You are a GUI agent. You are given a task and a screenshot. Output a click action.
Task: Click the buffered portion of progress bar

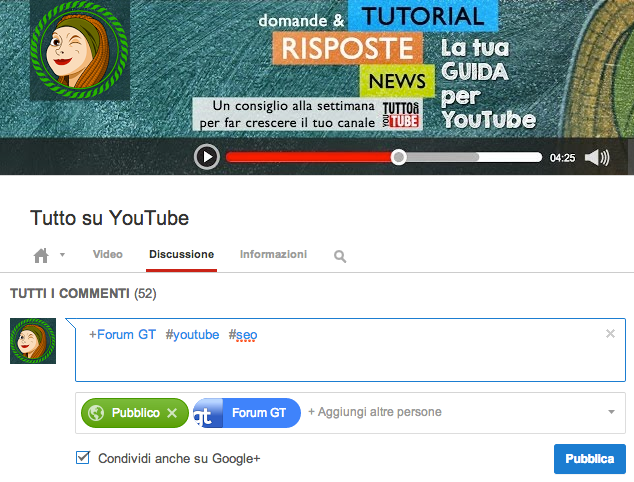(x=442, y=157)
